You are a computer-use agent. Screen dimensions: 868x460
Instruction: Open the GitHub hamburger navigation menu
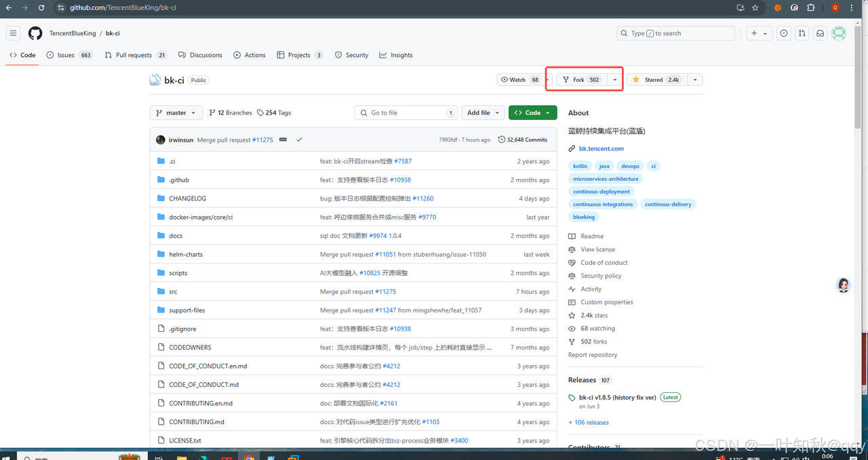click(x=13, y=33)
